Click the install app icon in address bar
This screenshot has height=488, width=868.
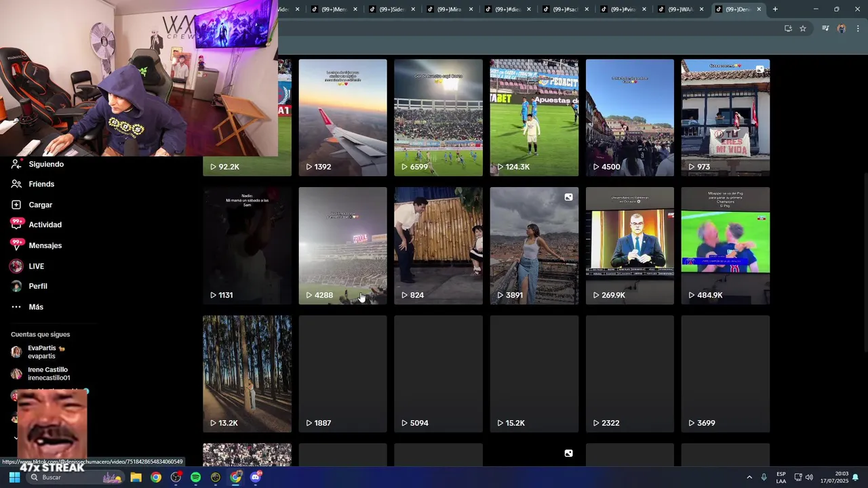click(x=788, y=28)
